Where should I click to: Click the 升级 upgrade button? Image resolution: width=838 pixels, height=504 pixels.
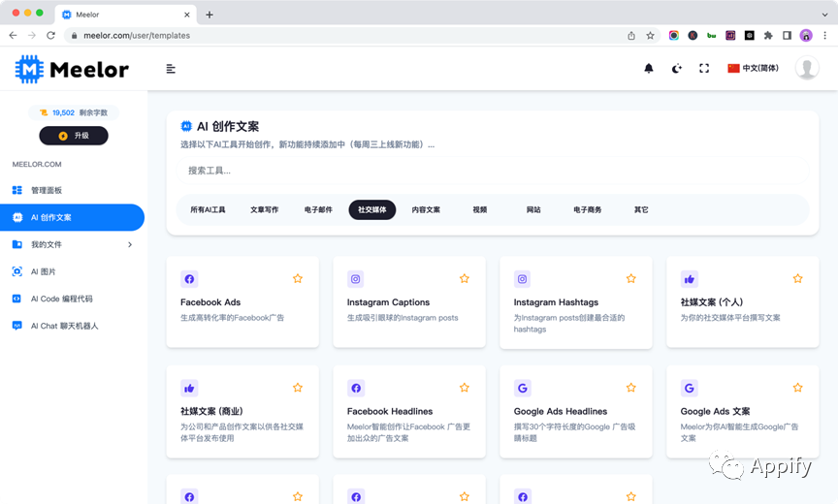(74, 136)
